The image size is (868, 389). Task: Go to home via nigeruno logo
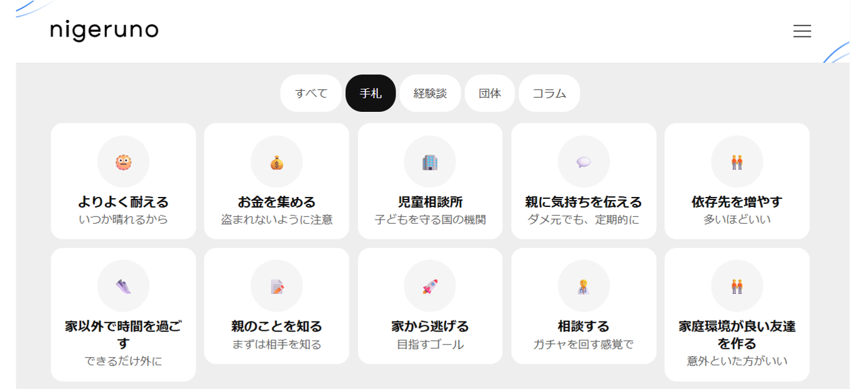[x=104, y=31]
